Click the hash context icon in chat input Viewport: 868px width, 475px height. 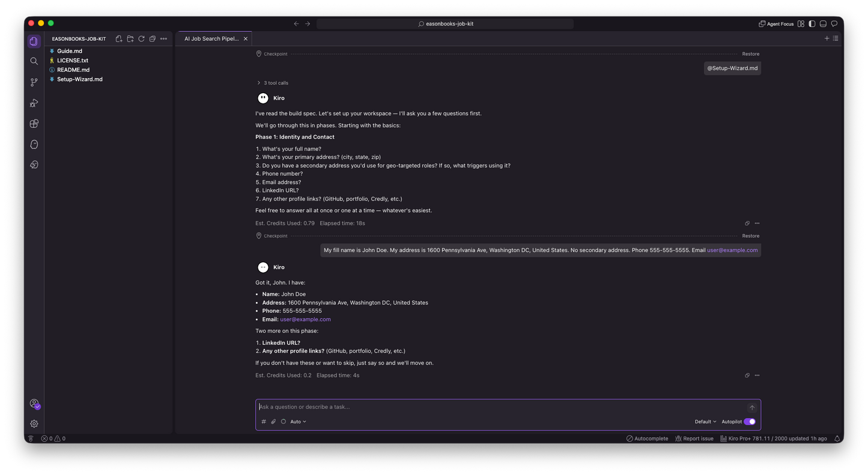pos(264,422)
